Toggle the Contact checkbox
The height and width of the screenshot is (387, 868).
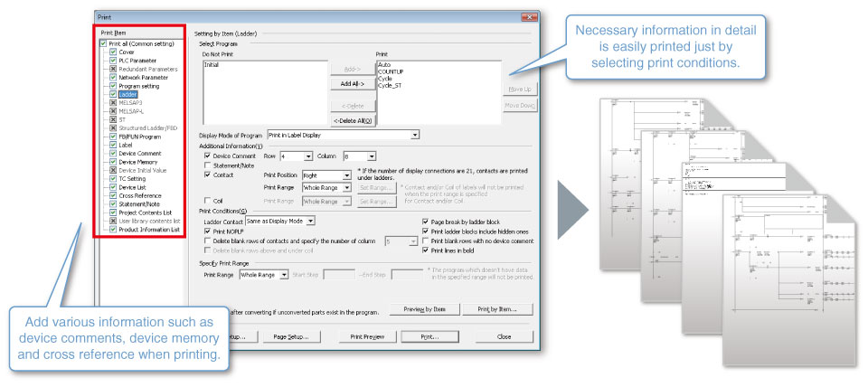(x=208, y=175)
